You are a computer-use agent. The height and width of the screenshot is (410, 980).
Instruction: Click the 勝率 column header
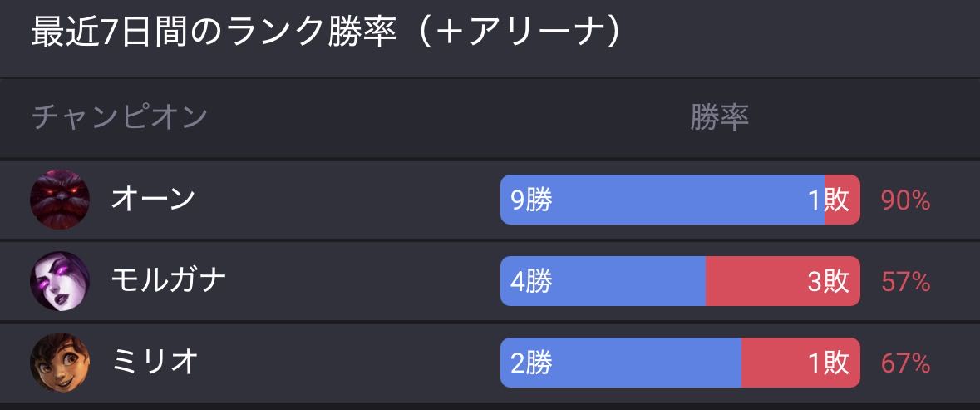719,117
